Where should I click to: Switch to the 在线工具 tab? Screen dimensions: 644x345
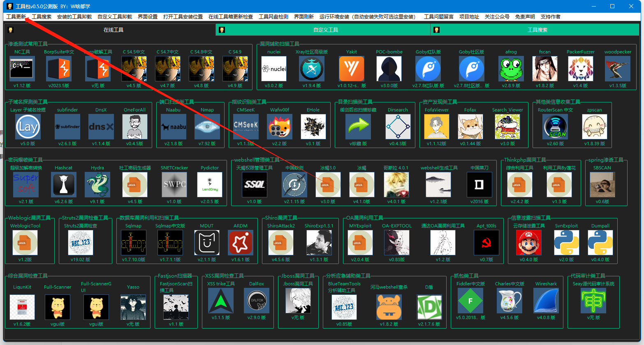point(110,30)
